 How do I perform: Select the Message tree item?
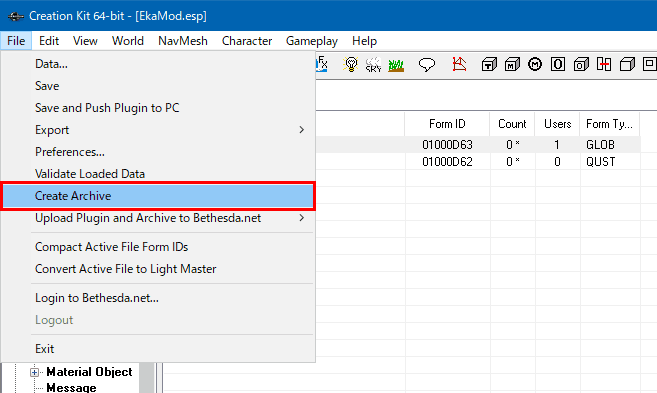(71, 388)
